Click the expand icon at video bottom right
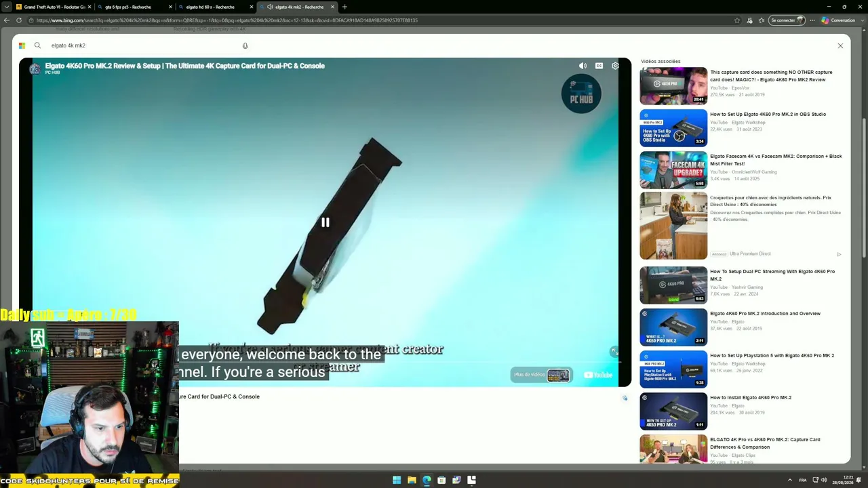Screen dimensions: 868x488 pyautogui.click(x=614, y=351)
